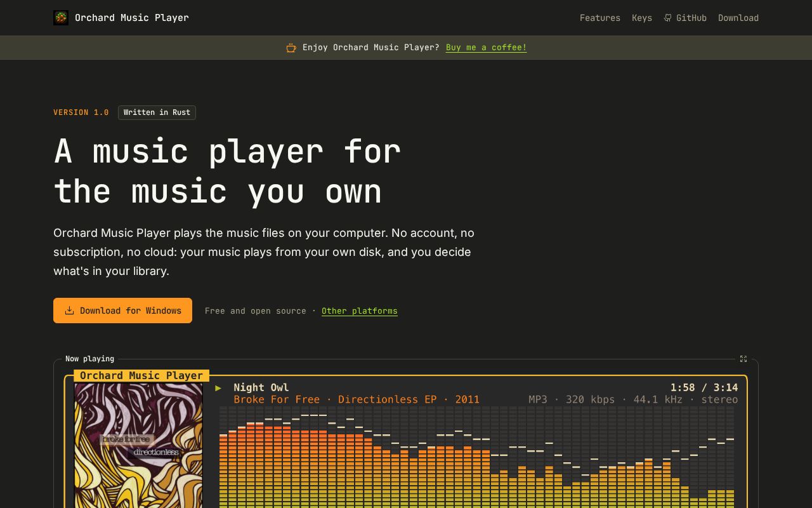Screen dimensions: 812x508
Task: Click the Enjoy Orchard Music Player banner text
Action: [371, 48]
